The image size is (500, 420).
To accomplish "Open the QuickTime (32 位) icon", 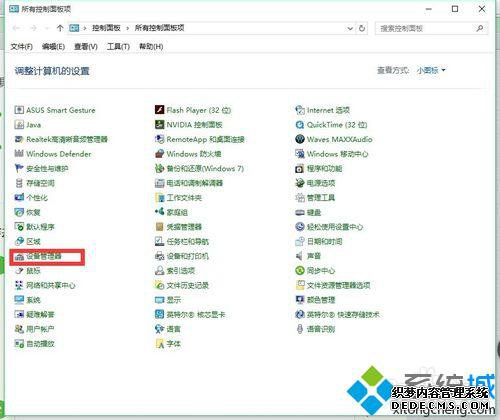I will tap(300, 125).
